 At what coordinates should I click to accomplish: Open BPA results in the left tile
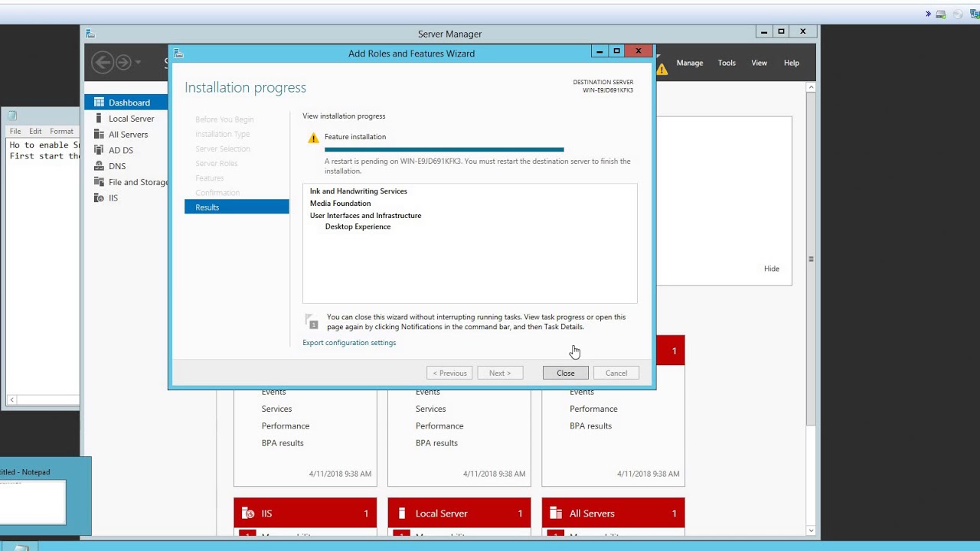point(283,443)
